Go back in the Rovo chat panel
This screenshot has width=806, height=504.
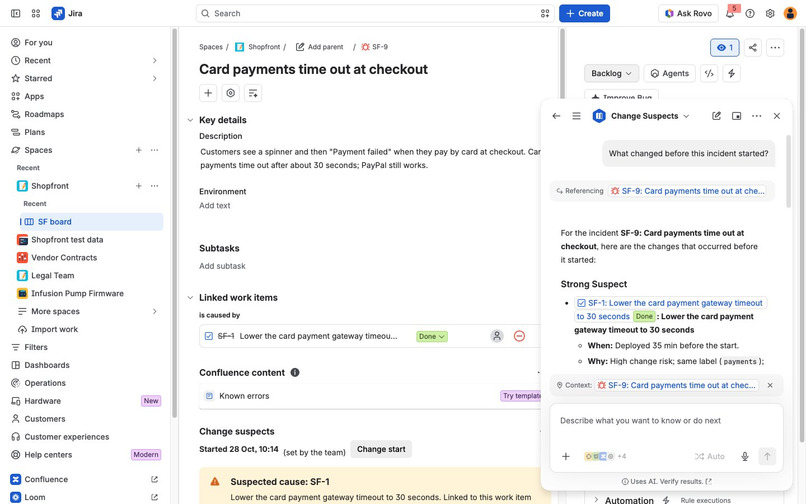pos(556,116)
